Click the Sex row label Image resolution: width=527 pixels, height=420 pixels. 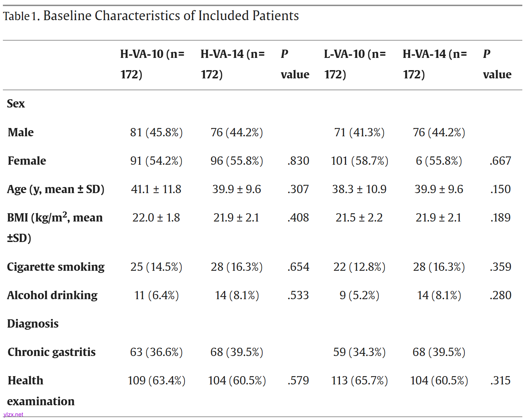[16, 104]
